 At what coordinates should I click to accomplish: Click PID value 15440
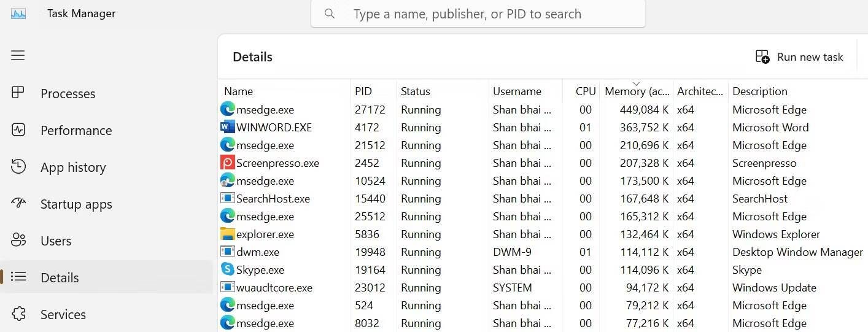tap(370, 198)
